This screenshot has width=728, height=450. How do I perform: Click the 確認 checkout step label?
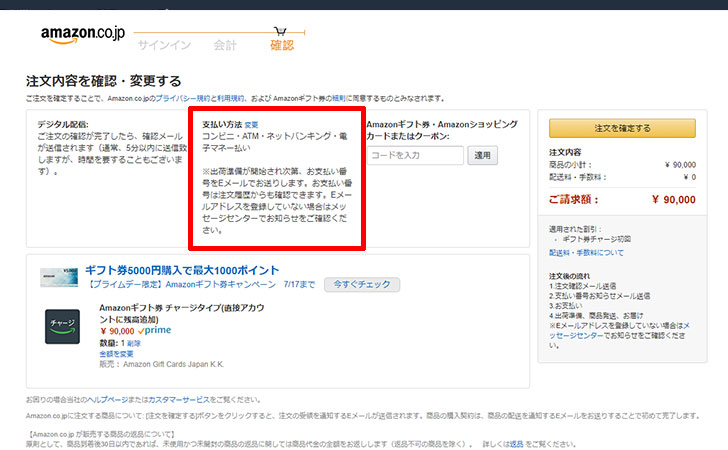282,46
